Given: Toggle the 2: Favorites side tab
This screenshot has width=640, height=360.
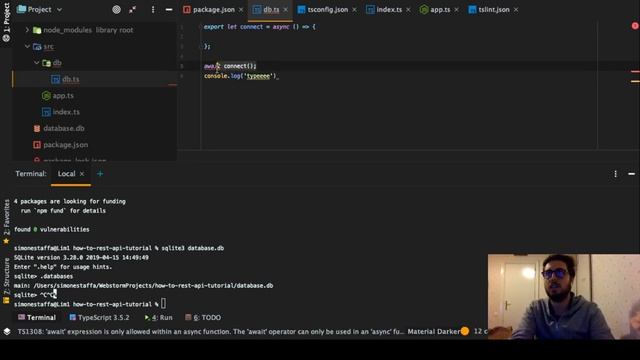Looking at the screenshot, I should pos(6,222).
